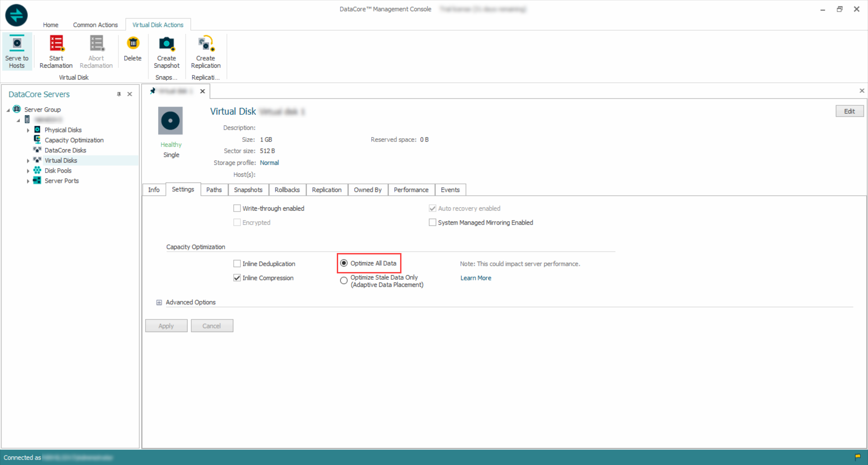
Task: Switch to the Performance tab
Action: (410, 190)
